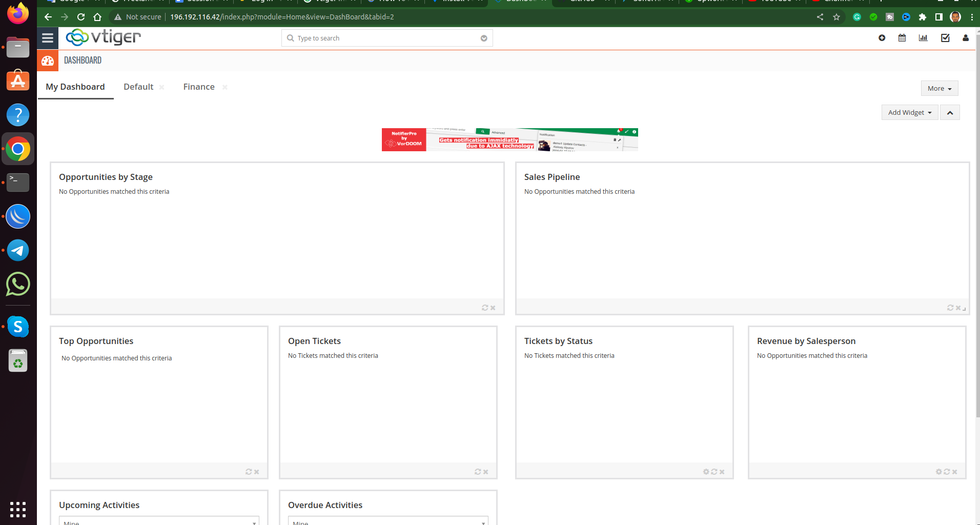
Task: Remove the Open Tickets widget
Action: [x=486, y=472]
